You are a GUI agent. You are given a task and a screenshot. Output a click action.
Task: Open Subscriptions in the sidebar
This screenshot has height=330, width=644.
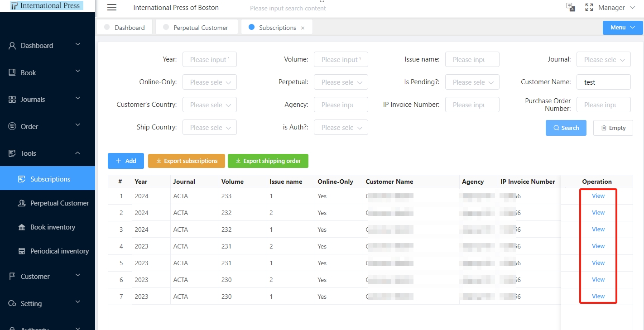(x=48, y=179)
